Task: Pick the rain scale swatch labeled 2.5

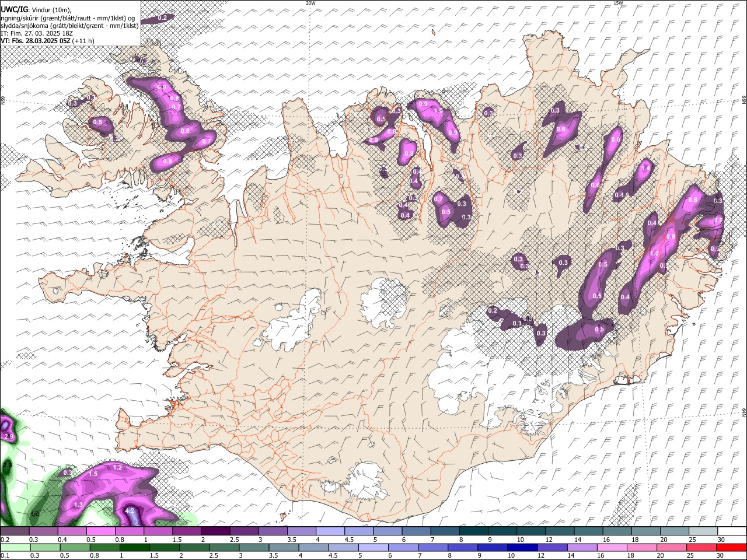Action: 224,548
